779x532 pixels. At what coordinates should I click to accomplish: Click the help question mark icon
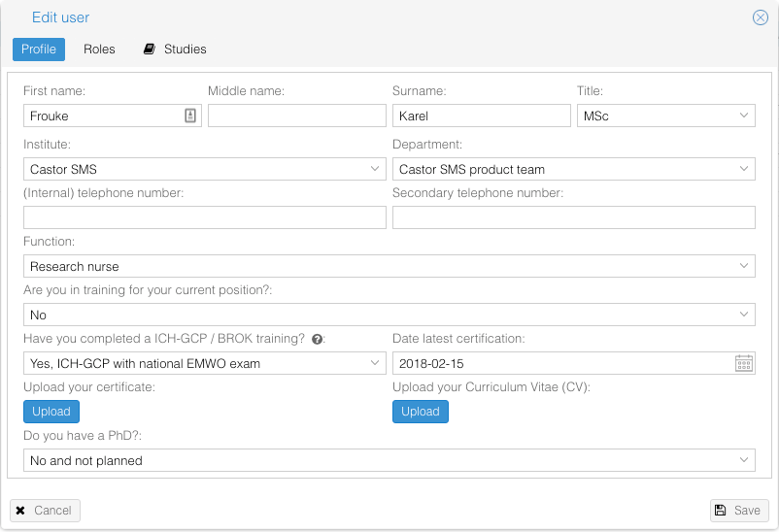click(x=317, y=339)
